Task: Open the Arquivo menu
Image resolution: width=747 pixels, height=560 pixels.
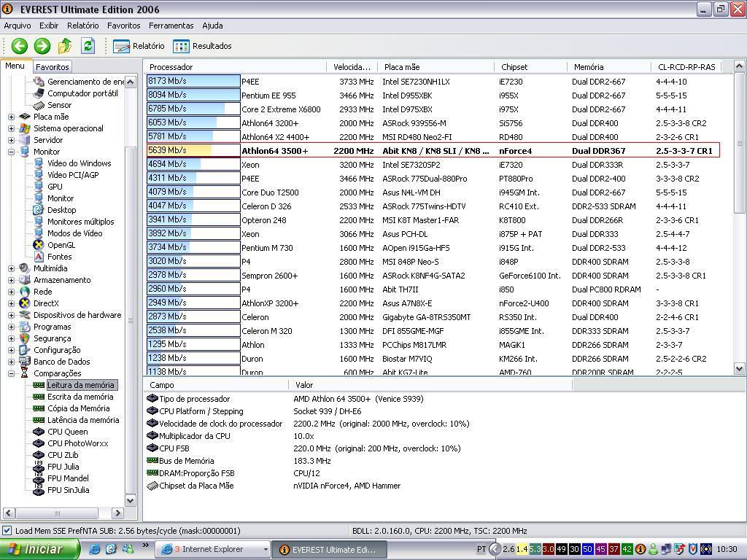Action: pos(18,26)
